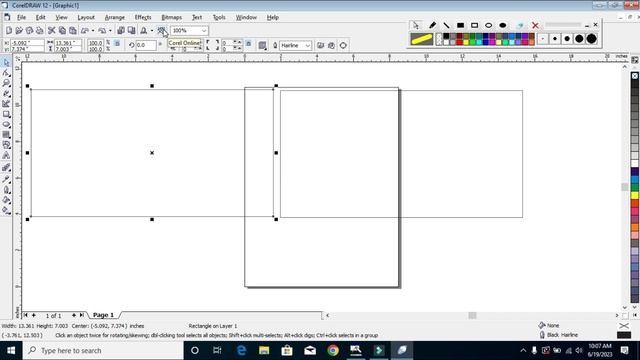Select the Freehand tool in the toolbox
This screenshot has height=360, width=640.
click(6, 94)
